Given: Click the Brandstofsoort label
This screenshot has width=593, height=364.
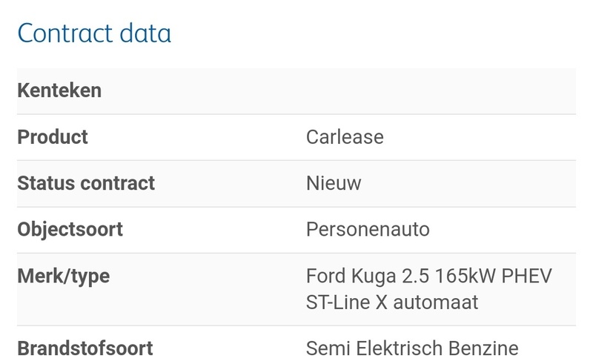Looking at the screenshot, I should (85, 348).
